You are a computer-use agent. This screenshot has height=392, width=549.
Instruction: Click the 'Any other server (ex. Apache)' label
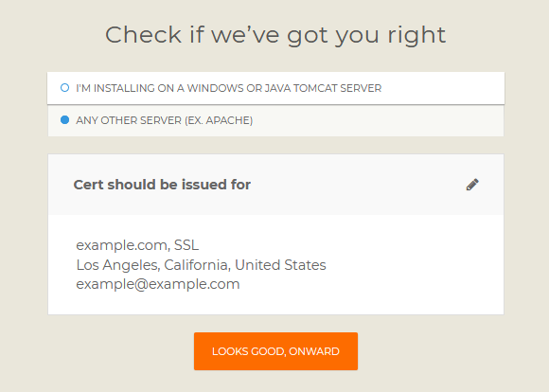(164, 120)
